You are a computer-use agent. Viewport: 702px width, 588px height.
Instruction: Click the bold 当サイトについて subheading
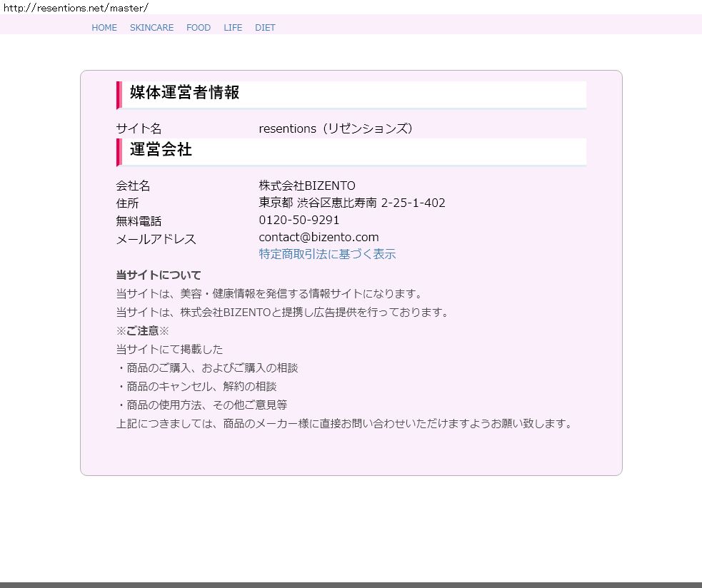coord(159,275)
